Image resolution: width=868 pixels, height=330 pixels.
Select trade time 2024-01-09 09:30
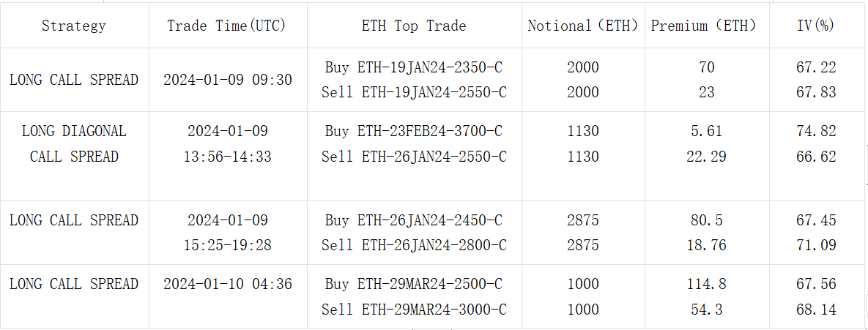(x=227, y=80)
